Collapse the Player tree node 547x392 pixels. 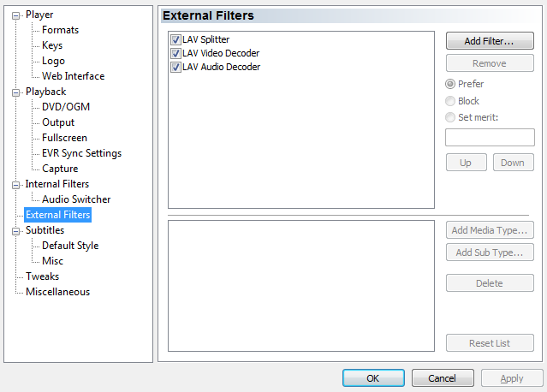(15, 15)
